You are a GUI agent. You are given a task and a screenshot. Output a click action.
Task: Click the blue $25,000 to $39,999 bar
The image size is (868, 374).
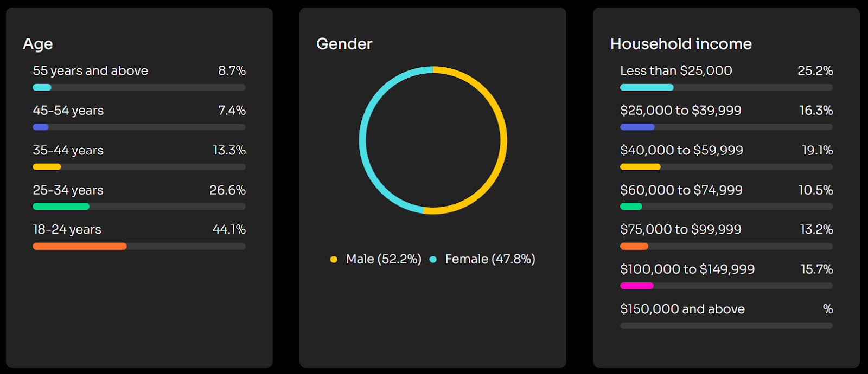(x=637, y=127)
